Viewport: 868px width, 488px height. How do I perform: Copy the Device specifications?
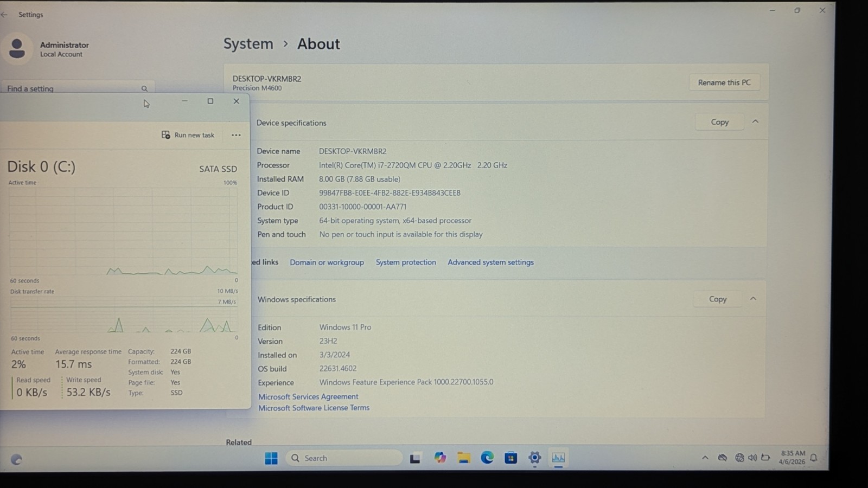click(719, 122)
